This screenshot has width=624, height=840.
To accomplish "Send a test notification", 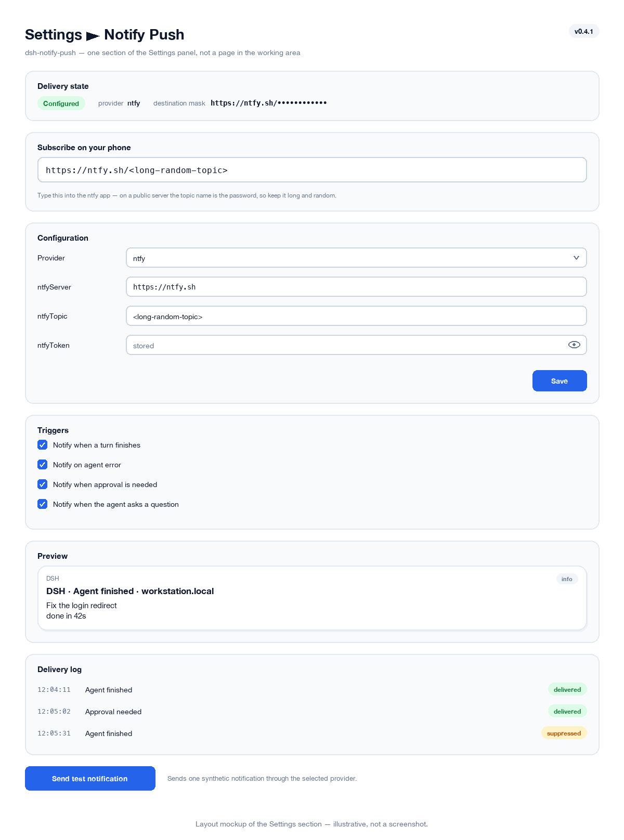I will (90, 779).
